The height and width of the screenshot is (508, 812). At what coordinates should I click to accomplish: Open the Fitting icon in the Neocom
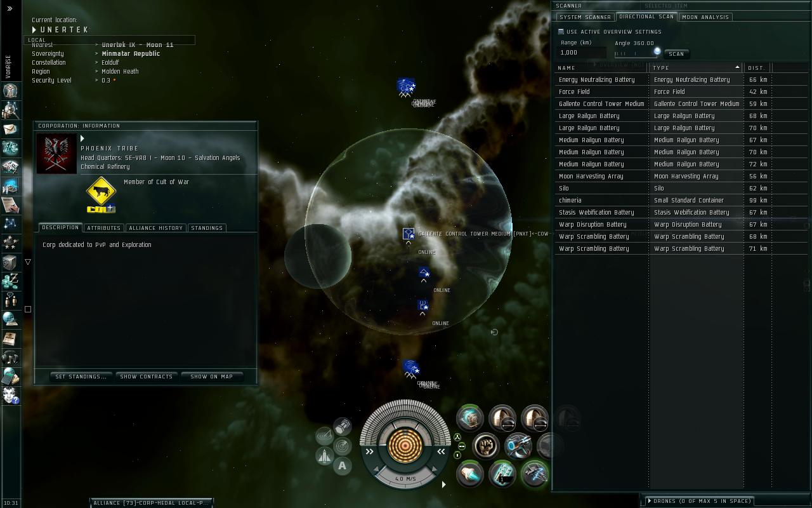coord(10,148)
